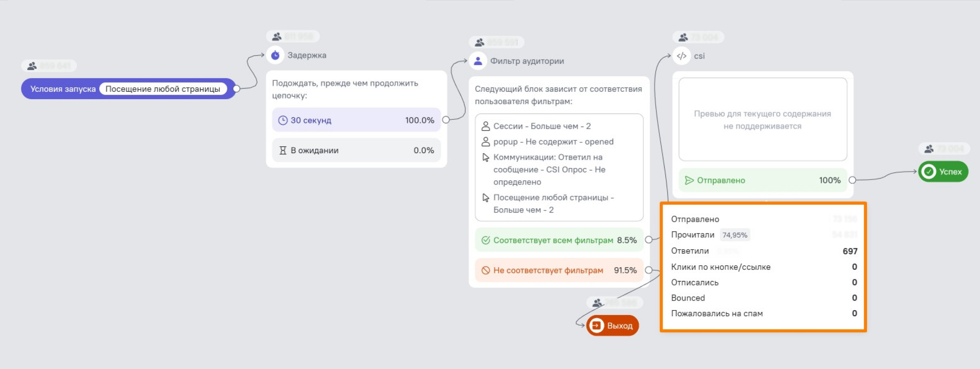980x369 pixels.
Task: Click the connector of Соответствует всем фильтрам
Action: pos(649,240)
